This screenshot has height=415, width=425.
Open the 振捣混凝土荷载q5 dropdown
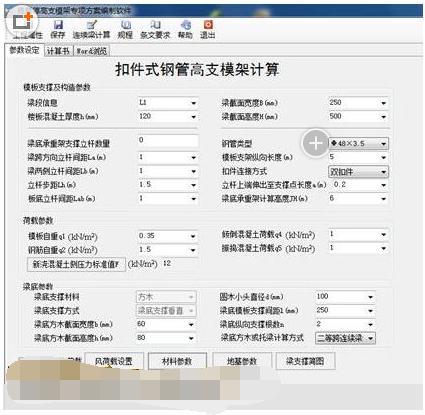[x=358, y=248]
